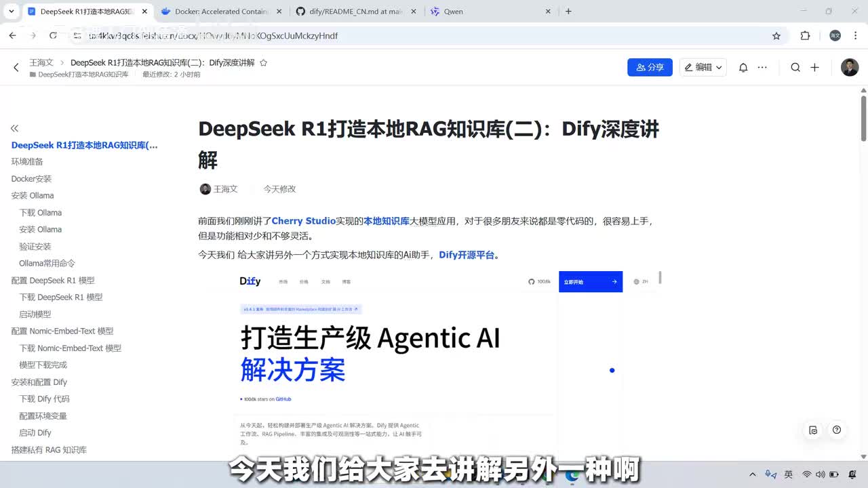Open the 编辑 edit mode dropdown
868x488 pixels.
pos(703,67)
